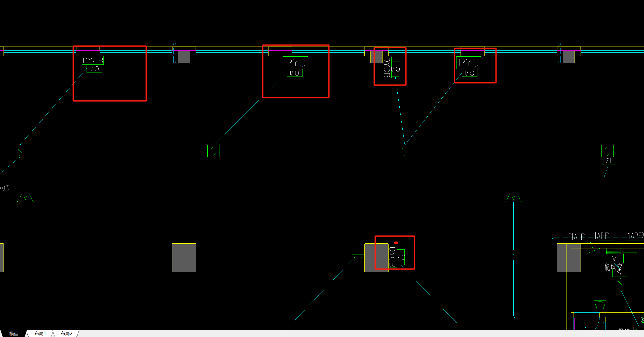Select the SI label under the top-right detector
The height and width of the screenshot is (337, 644).
(609, 161)
